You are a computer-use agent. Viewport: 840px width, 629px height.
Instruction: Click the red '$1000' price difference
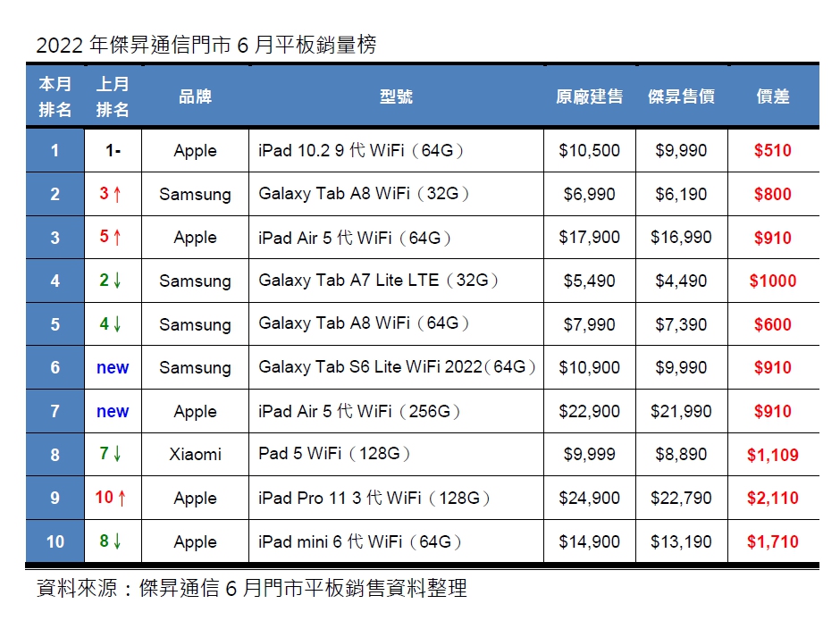[772, 281]
